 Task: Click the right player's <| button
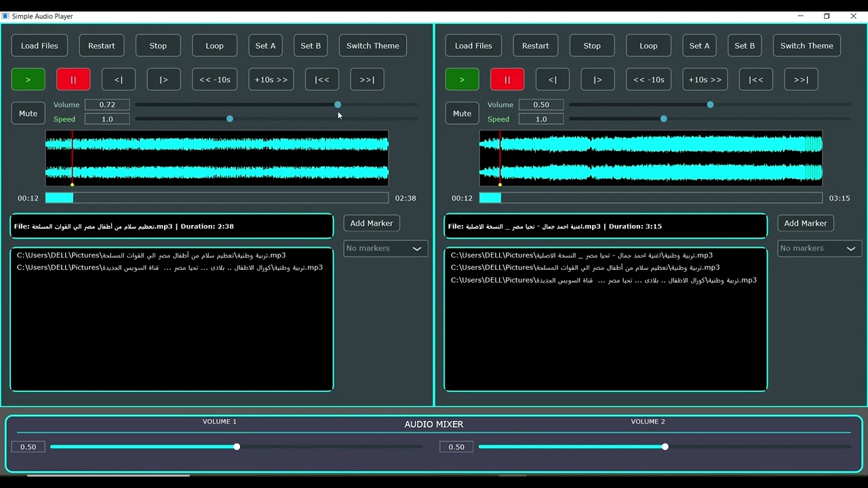point(553,79)
